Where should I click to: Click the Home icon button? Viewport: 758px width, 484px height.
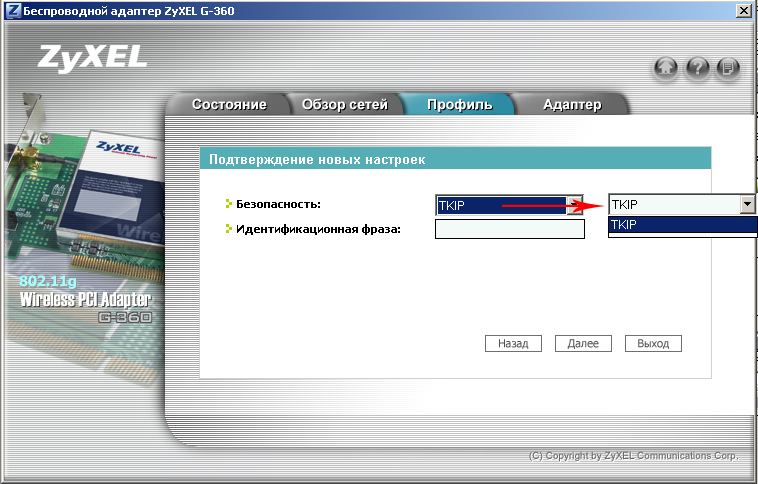666,67
